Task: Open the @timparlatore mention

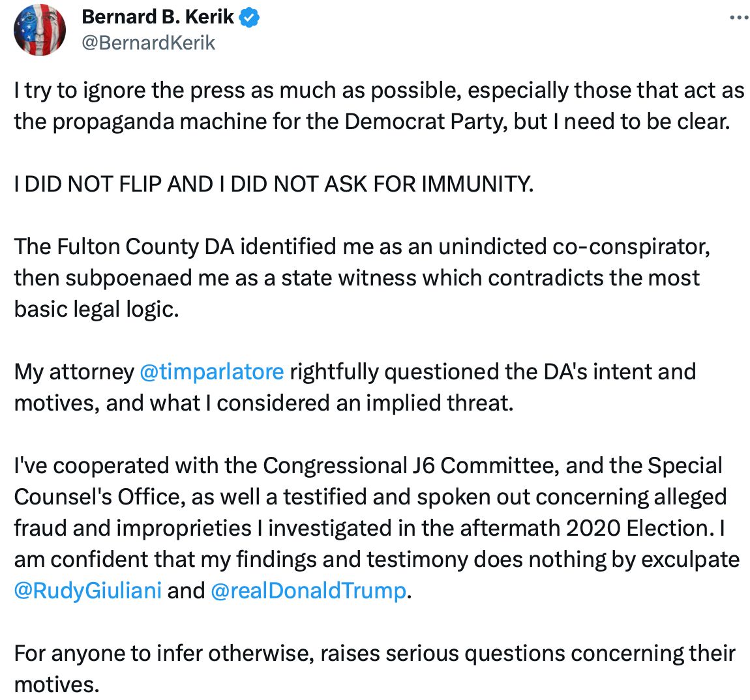Action: coord(212,372)
